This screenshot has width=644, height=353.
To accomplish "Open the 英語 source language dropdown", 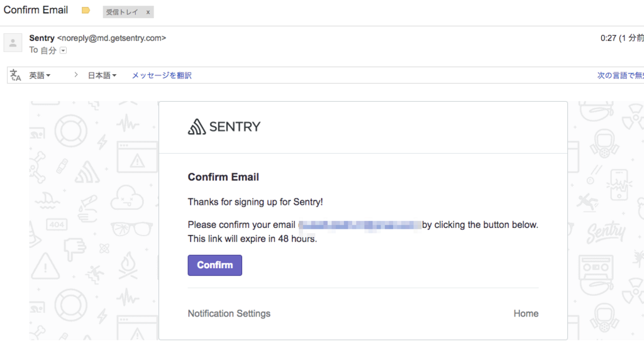I will (x=40, y=75).
